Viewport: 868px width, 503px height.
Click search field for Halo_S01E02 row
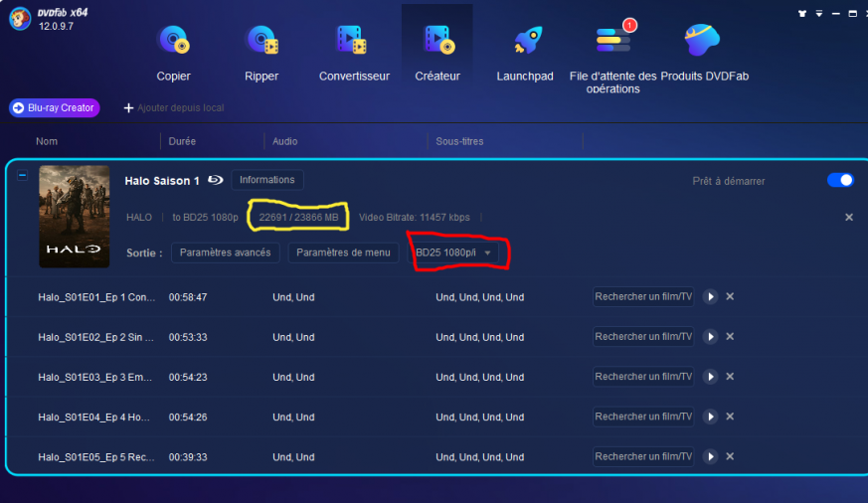click(x=643, y=337)
